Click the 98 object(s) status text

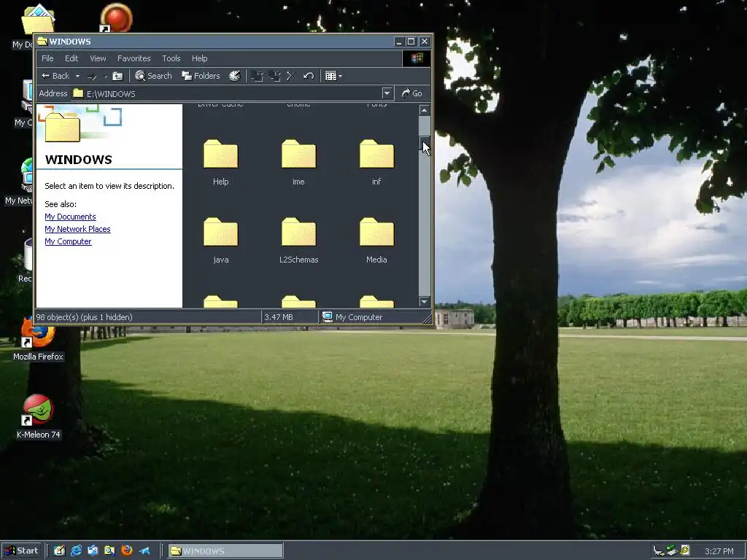coord(85,317)
